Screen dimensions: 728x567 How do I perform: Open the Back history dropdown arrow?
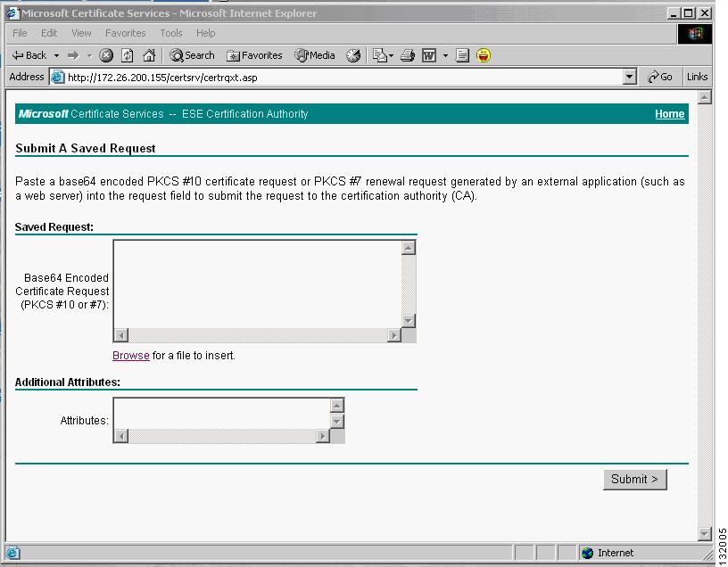(x=56, y=55)
